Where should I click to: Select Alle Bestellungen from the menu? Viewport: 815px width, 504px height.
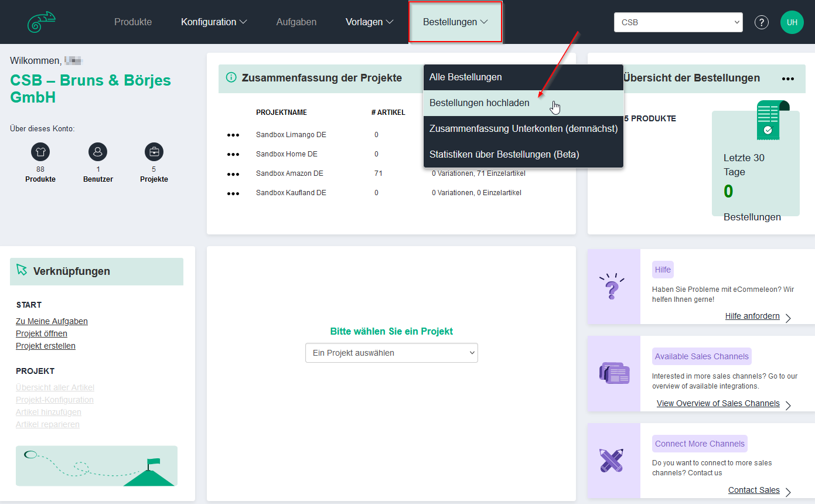(x=523, y=77)
